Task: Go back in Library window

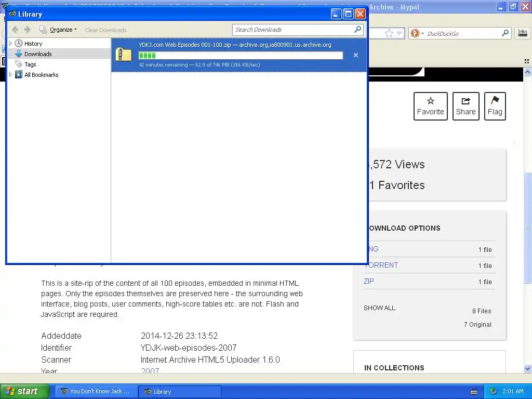Action: click(15, 30)
